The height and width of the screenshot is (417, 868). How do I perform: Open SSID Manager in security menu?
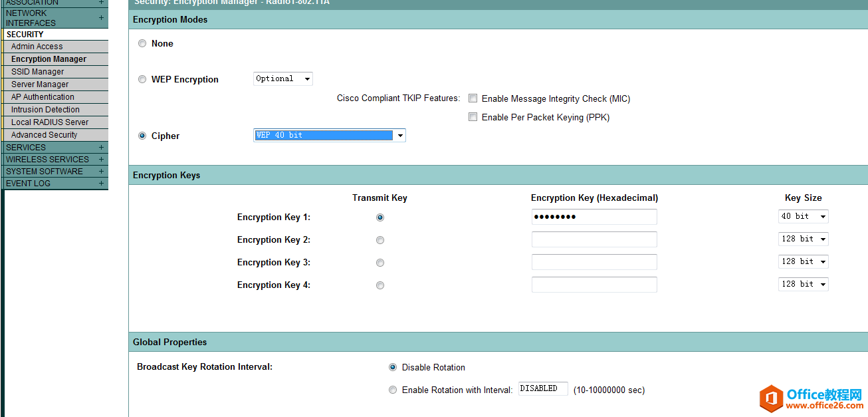38,72
